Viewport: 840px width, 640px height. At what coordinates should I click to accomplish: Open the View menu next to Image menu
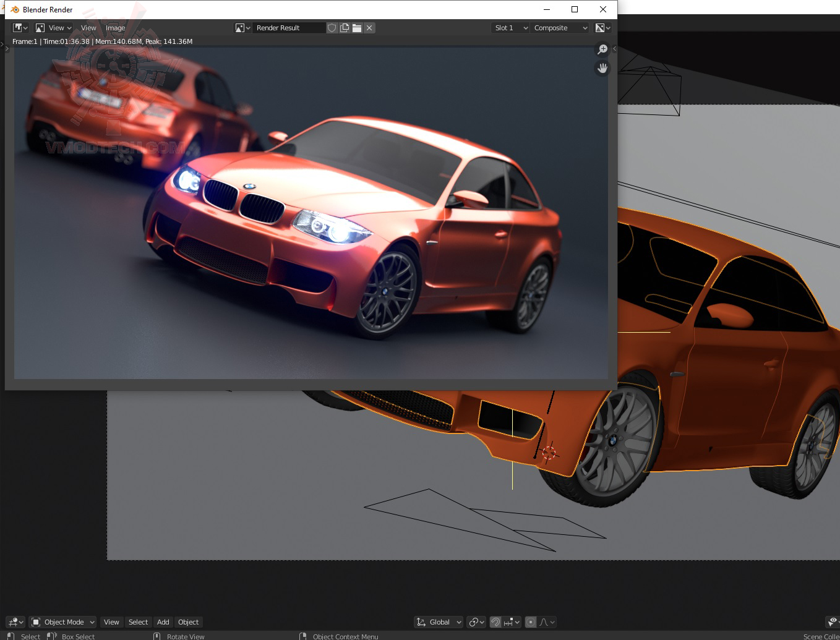pos(88,28)
